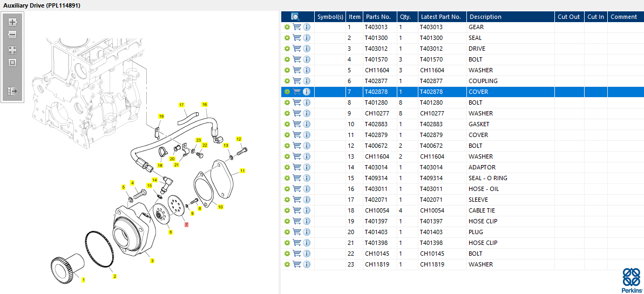Click the search icon in table header
Viewport: 644px width, 294px height.
click(295, 17)
